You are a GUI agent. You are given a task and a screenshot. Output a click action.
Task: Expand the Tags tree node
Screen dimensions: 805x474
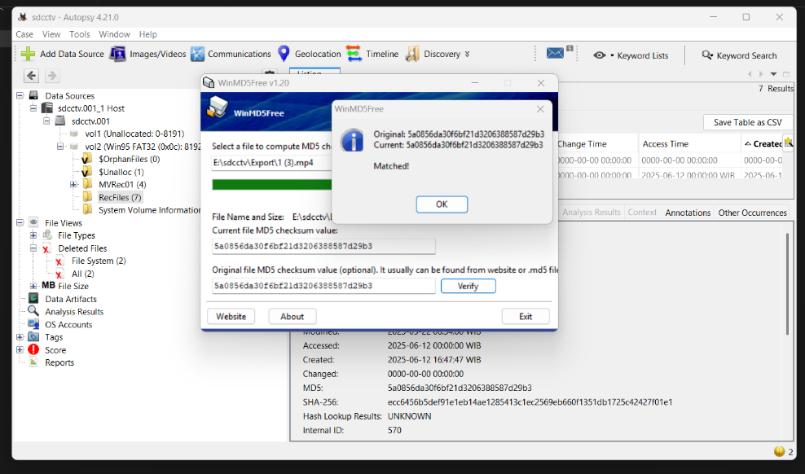[x=21, y=337]
